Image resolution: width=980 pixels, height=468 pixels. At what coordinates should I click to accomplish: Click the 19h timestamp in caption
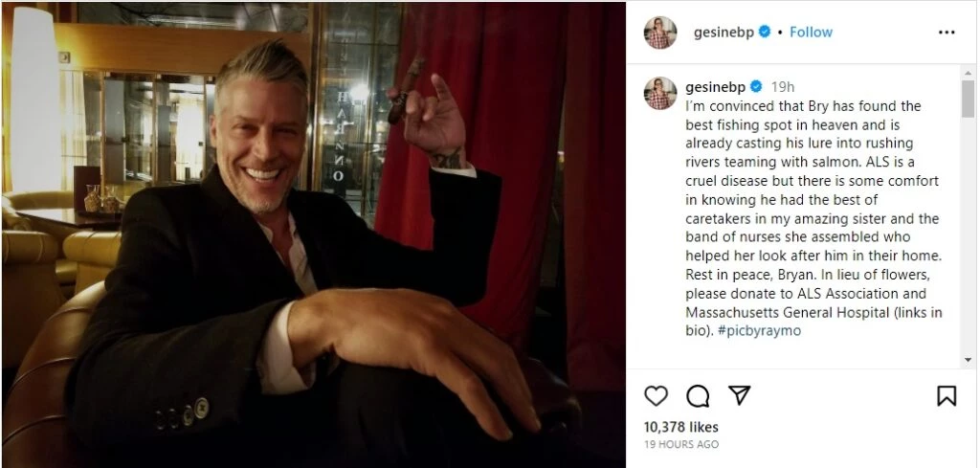click(783, 87)
